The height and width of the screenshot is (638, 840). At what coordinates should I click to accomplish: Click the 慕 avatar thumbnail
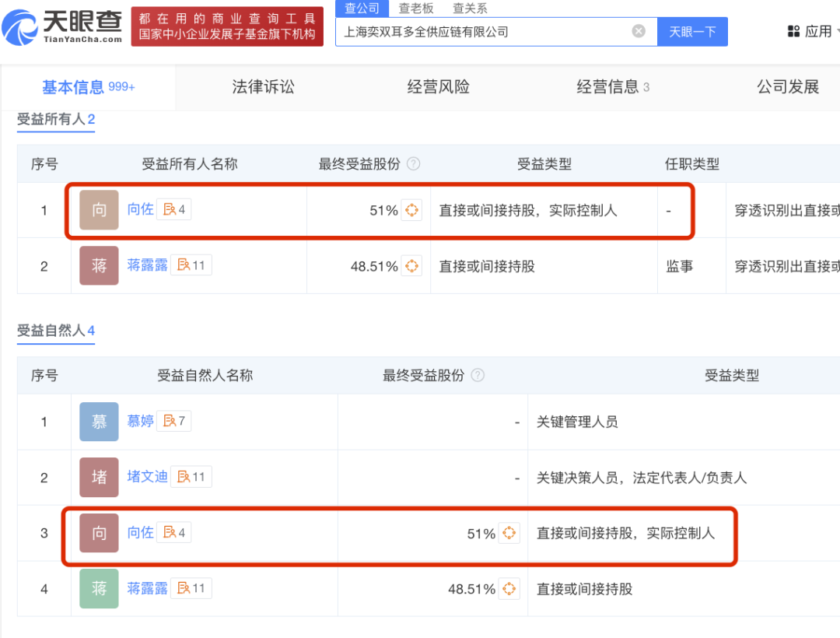(99, 422)
